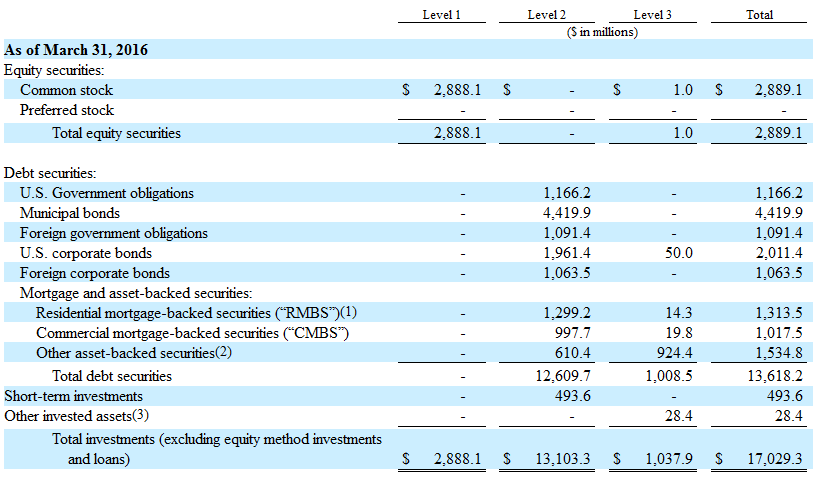
Task: Select RMBS Total value 1,313.5
Action: click(x=779, y=313)
